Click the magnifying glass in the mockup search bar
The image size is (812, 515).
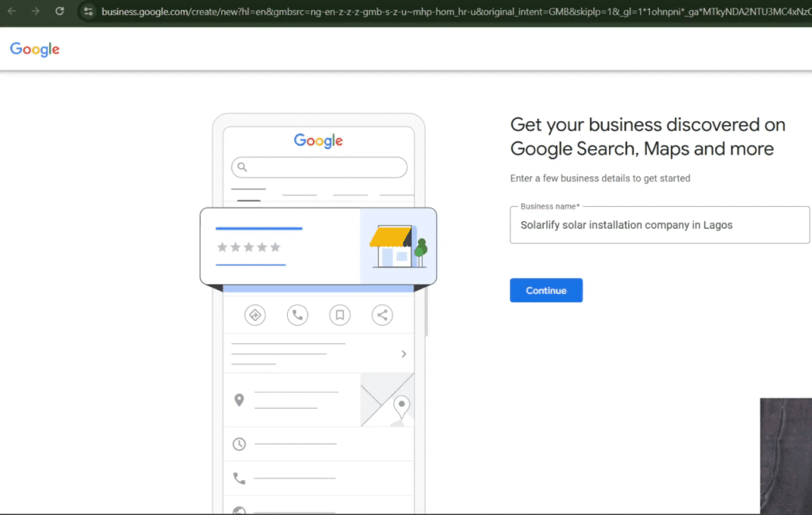click(x=241, y=167)
